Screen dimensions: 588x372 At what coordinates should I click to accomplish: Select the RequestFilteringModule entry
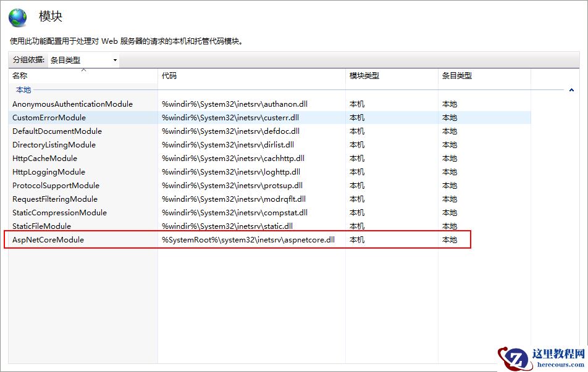coord(54,199)
